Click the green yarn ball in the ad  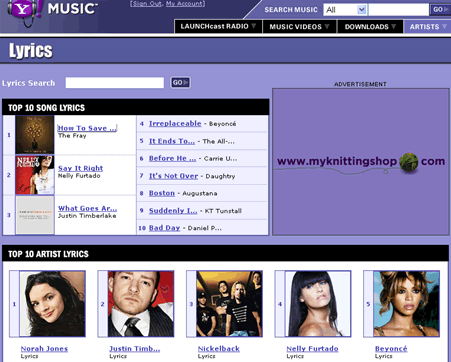tap(409, 163)
